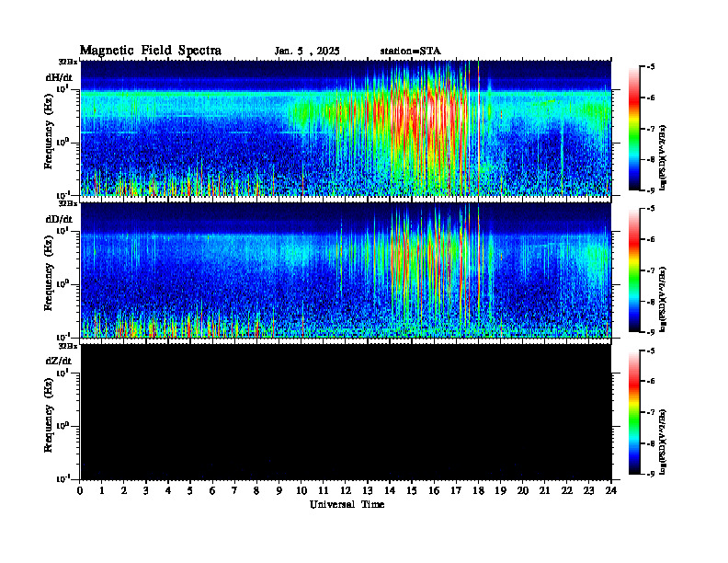The image size is (728, 563).
Task: Click hour 23 on the time axis
Action: (x=588, y=491)
